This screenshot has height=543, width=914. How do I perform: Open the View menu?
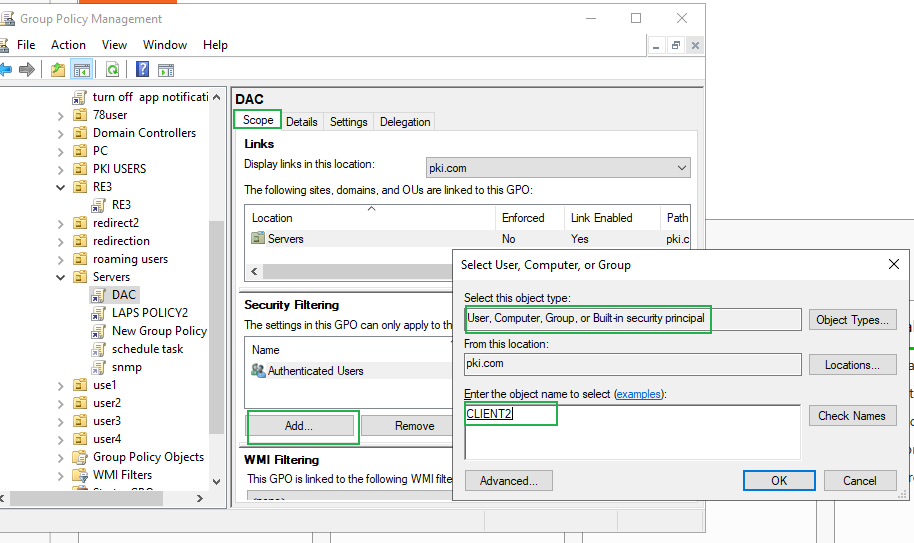[x=114, y=45]
